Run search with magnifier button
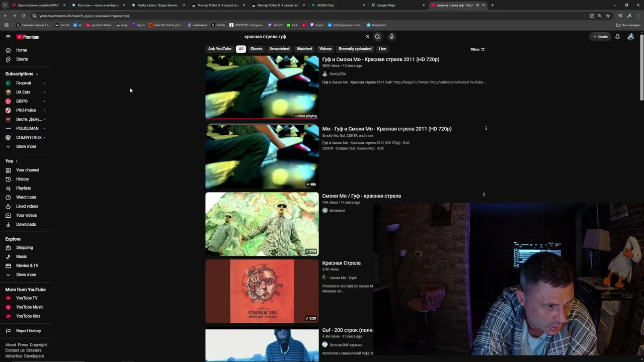The height and width of the screenshot is (362, 644). (377, 37)
